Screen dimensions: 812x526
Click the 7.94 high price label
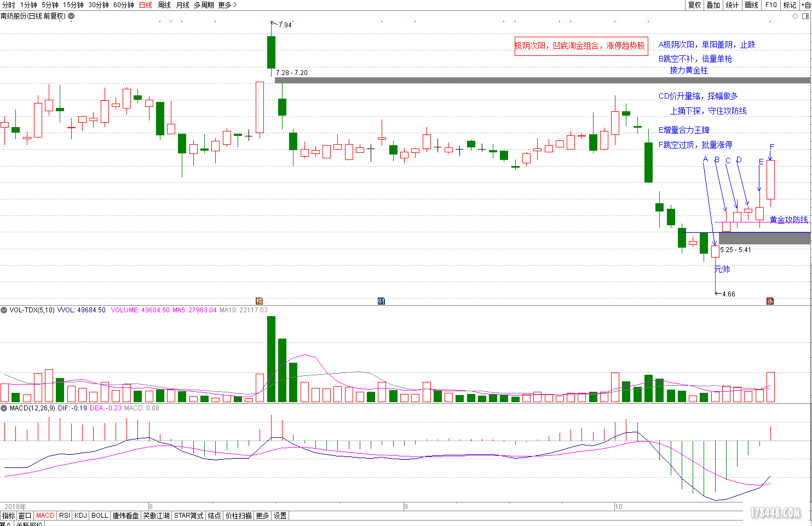[285, 25]
